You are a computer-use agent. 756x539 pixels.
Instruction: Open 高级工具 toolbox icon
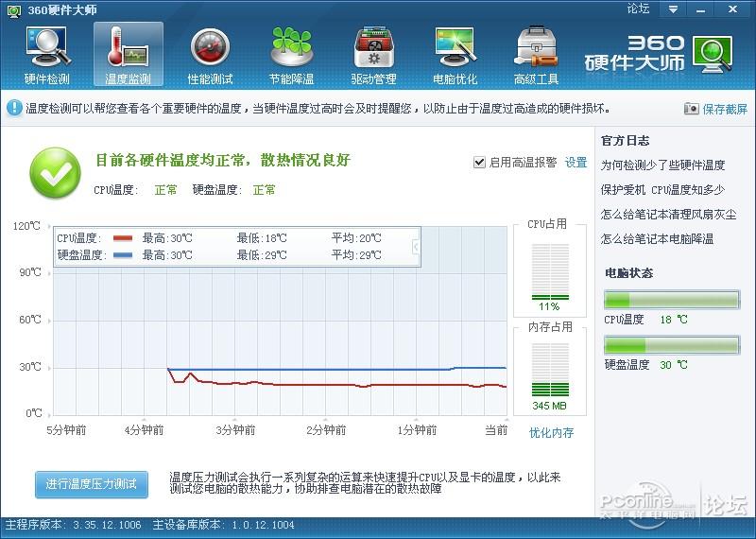536,46
